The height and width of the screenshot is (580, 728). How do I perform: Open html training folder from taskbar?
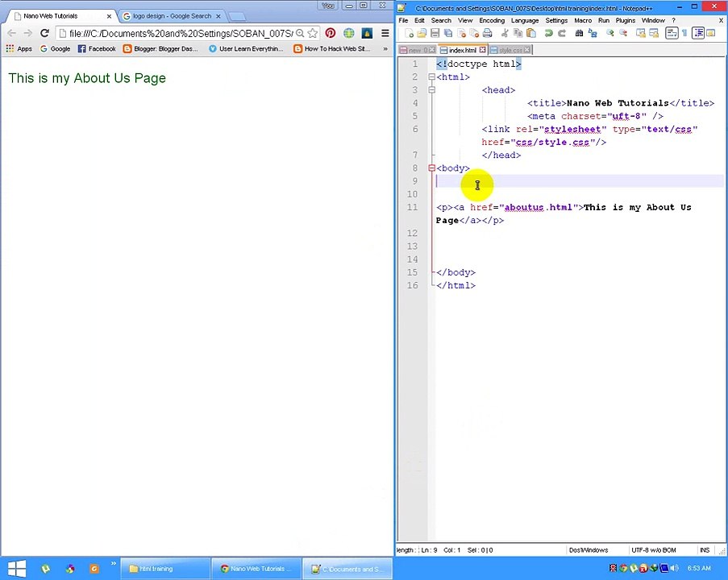pos(164,569)
